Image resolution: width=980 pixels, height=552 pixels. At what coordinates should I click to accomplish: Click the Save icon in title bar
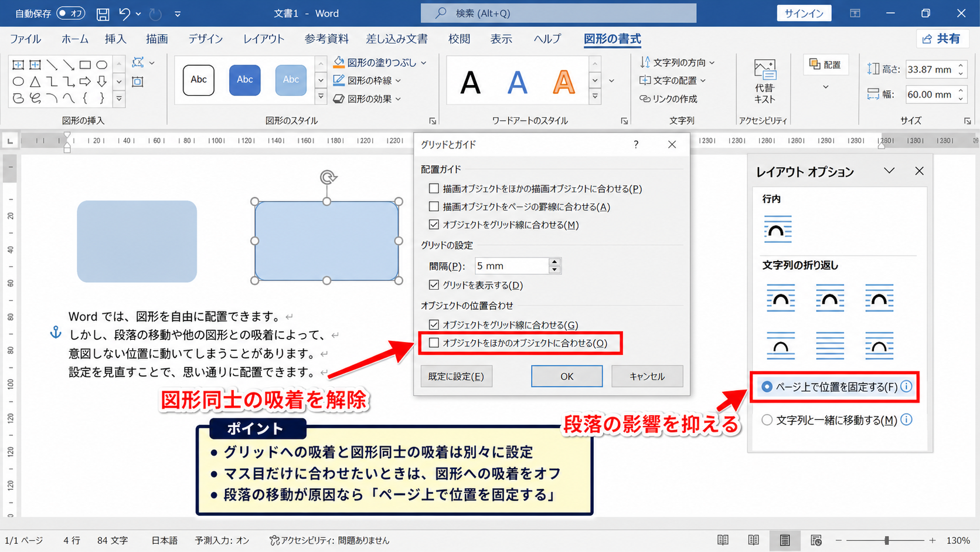pos(103,13)
